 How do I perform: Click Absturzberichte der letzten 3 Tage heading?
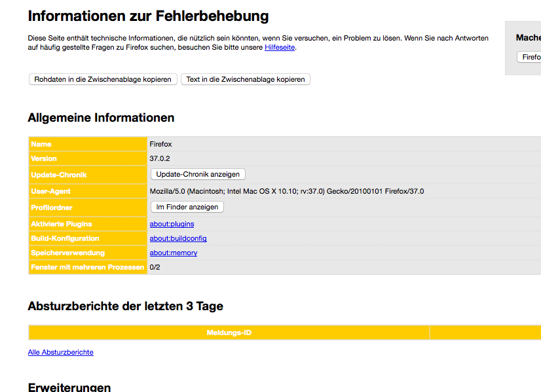126,306
